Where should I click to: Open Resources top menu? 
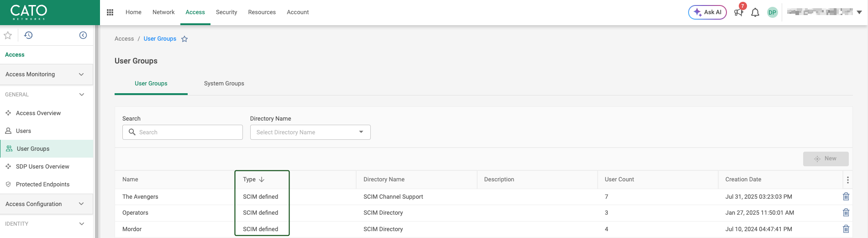pos(262,12)
